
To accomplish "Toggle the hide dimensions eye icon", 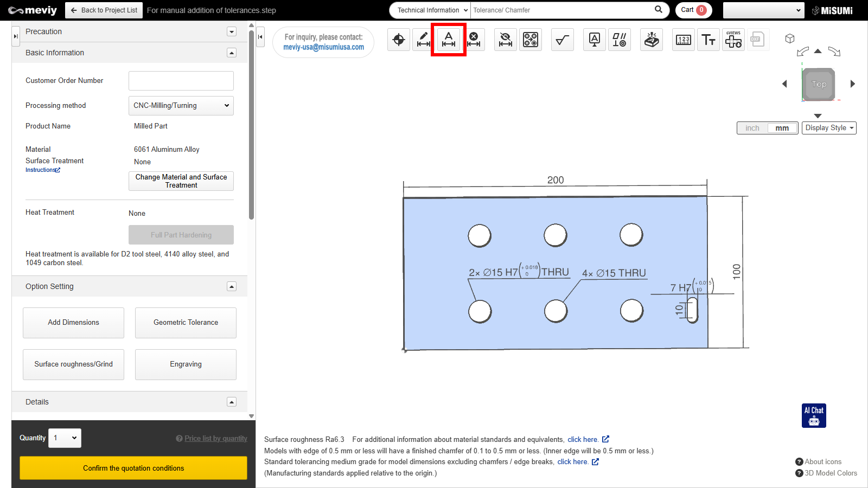I will click(x=506, y=40).
